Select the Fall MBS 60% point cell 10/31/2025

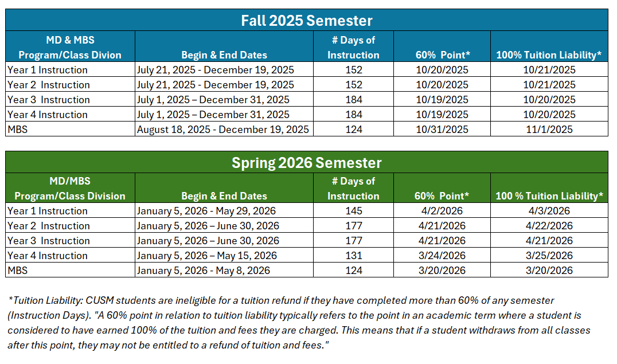click(x=442, y=130)
